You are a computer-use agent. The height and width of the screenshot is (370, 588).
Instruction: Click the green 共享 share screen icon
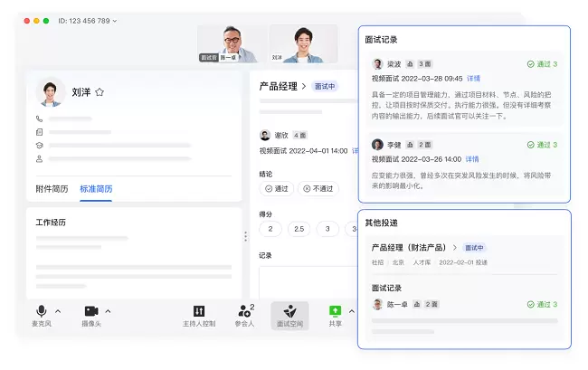336,310
